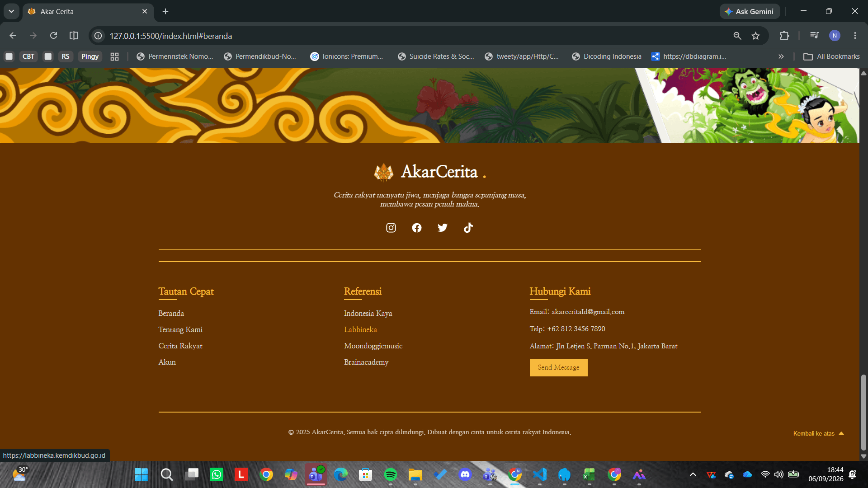Open the All Bookmarks folder
Screen dimensions: 868x488
[x=831, y=56]
